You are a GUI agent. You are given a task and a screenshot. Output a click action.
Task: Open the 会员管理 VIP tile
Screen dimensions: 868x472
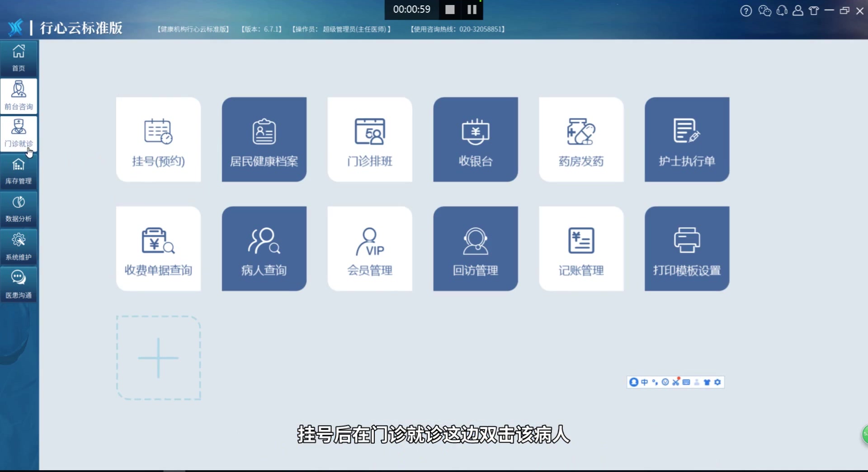pyautogui.click(x=370, y=249)
